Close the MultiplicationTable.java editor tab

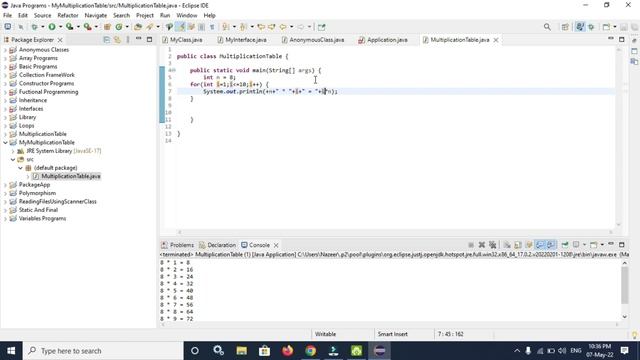click(496, 40)
